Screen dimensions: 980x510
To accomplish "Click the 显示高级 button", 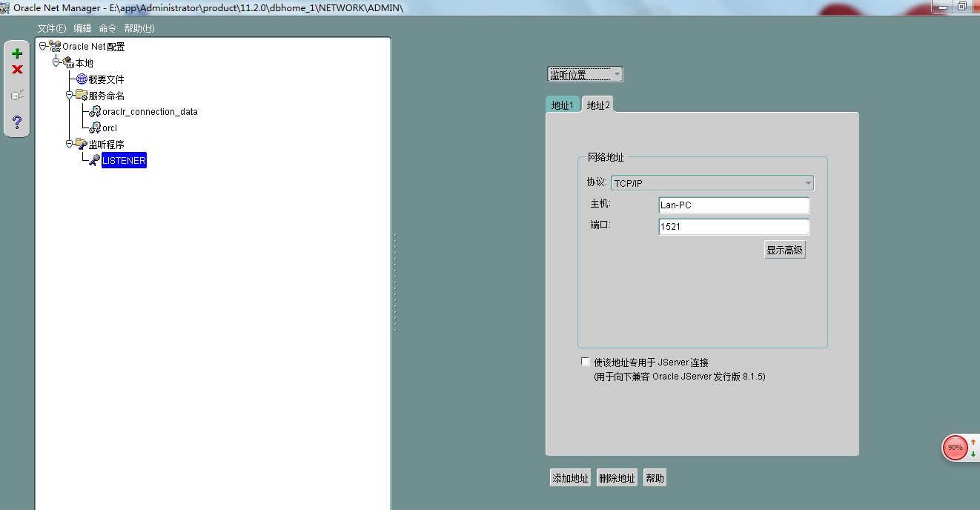I will pyautogui.click(x=785, y=250).
